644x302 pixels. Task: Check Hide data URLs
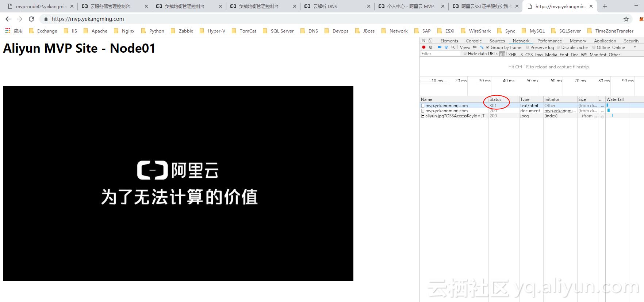[465, 53]
